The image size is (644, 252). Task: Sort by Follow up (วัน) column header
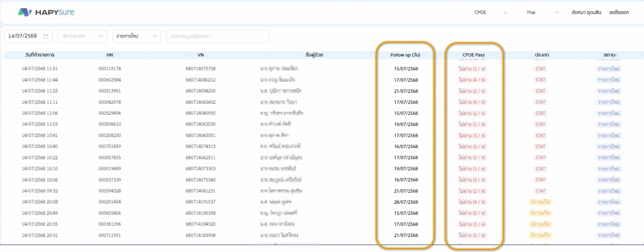[x=405, y=55]
